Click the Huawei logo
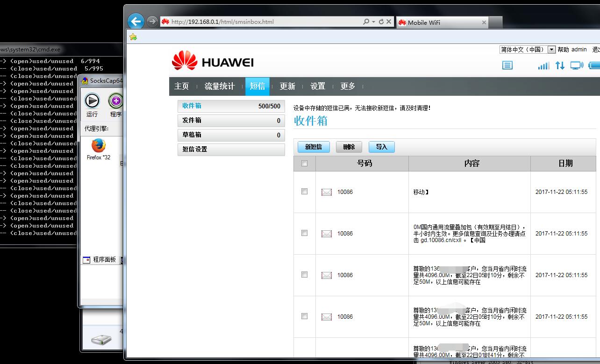This screenshot has width=600, height=364. pos(213,61)
